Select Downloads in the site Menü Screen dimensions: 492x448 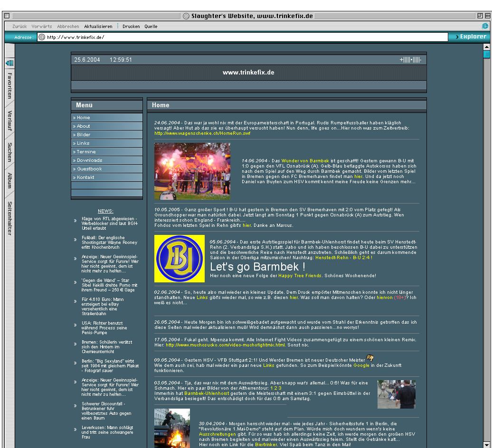click(x=107, y=160)
